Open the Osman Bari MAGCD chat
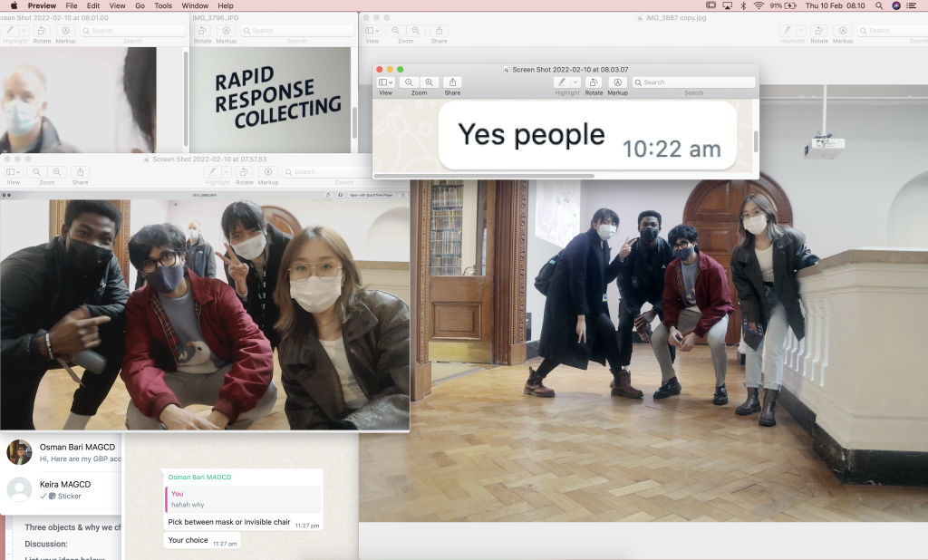The height and width of the screenshot is (560, 928). click(x=61, y=452)
